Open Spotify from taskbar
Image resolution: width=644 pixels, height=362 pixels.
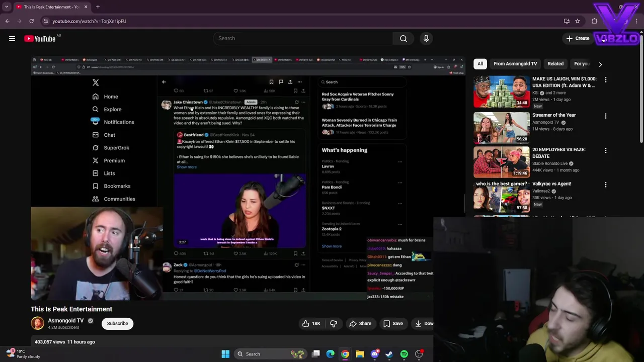click(404, 354)
